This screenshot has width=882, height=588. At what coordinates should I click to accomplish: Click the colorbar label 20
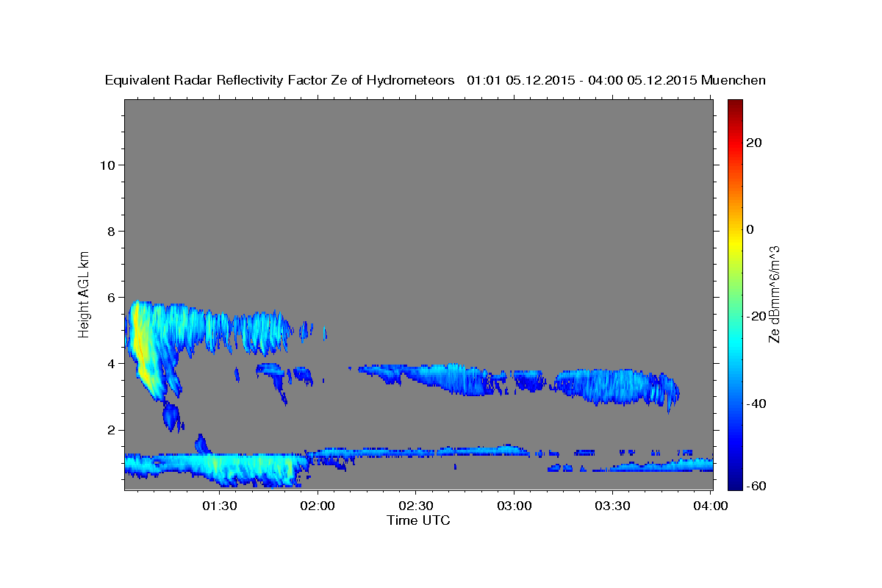tap(753, 143)
